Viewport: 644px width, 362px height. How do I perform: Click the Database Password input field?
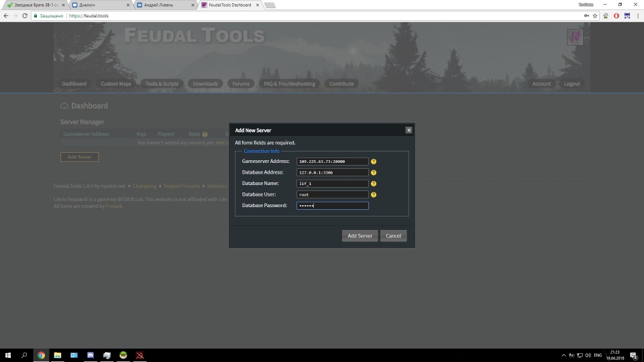[332, 206]
